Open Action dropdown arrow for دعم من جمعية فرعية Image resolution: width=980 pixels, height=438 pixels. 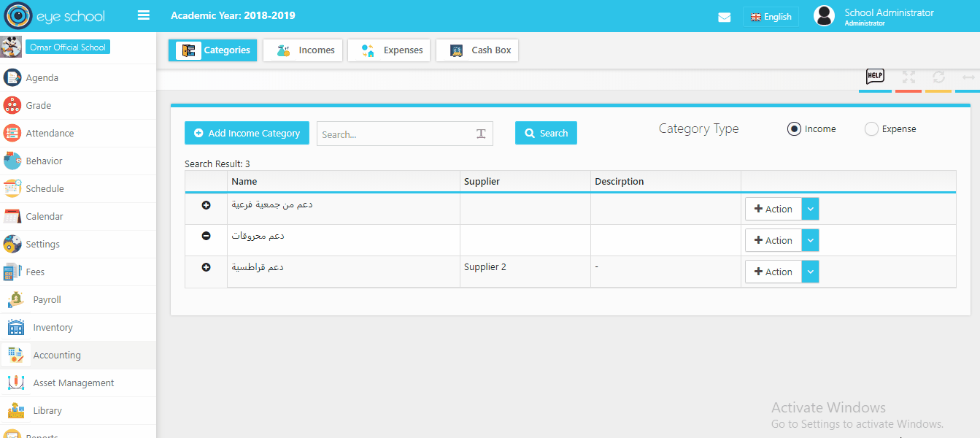pyautogui.click(x=810, y=209)
